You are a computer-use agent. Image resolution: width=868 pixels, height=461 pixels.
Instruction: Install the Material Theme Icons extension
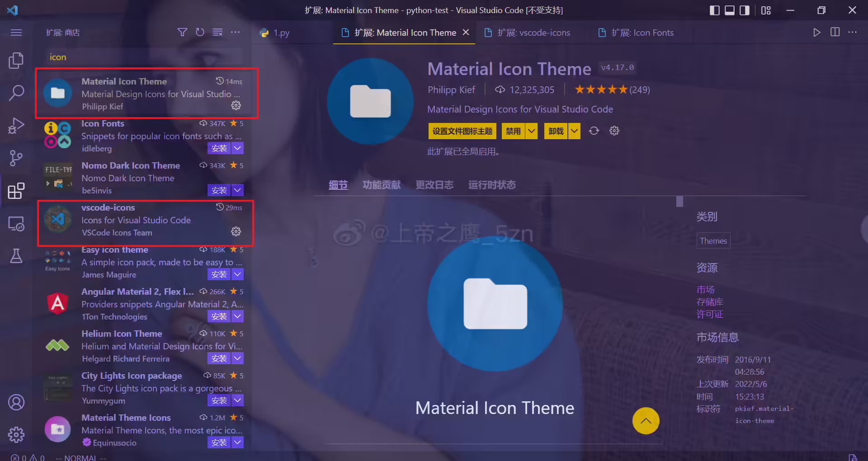(x=219, y=442)
